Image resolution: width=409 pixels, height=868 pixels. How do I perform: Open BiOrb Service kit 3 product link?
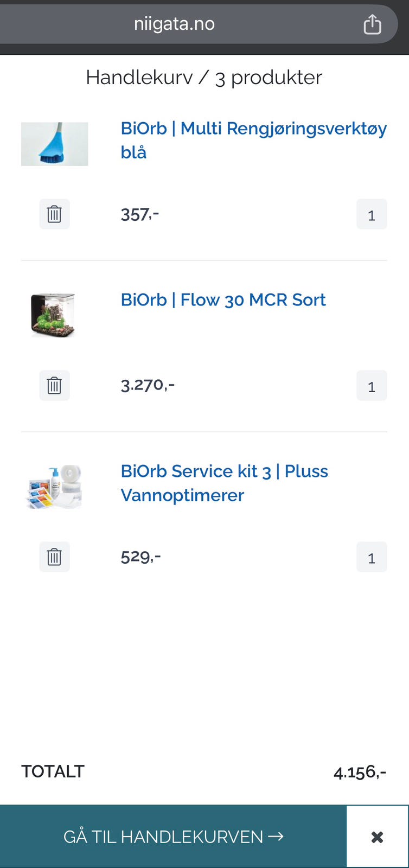click(x=224, y=483)
